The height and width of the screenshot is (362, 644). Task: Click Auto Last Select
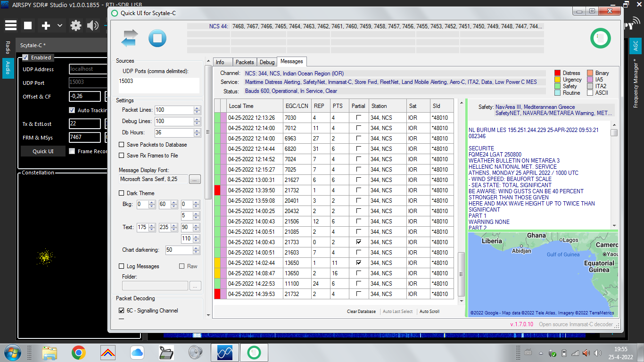[397, 312]
